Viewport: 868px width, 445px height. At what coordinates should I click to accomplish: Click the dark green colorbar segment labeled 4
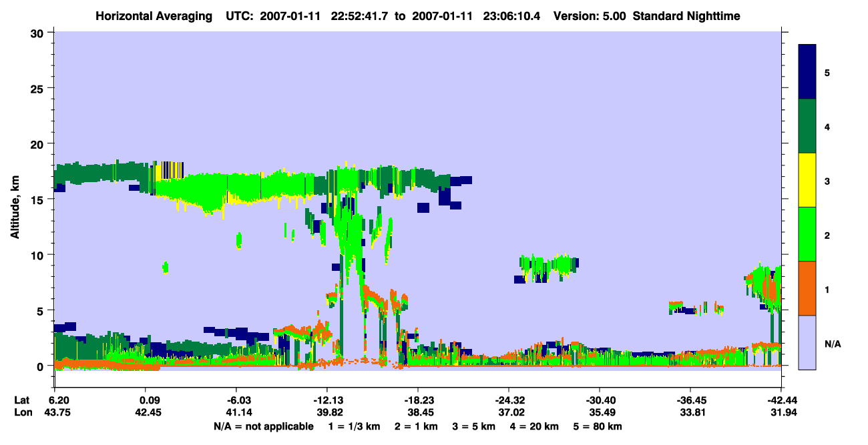pyautogui.click(x=807, y=126)
